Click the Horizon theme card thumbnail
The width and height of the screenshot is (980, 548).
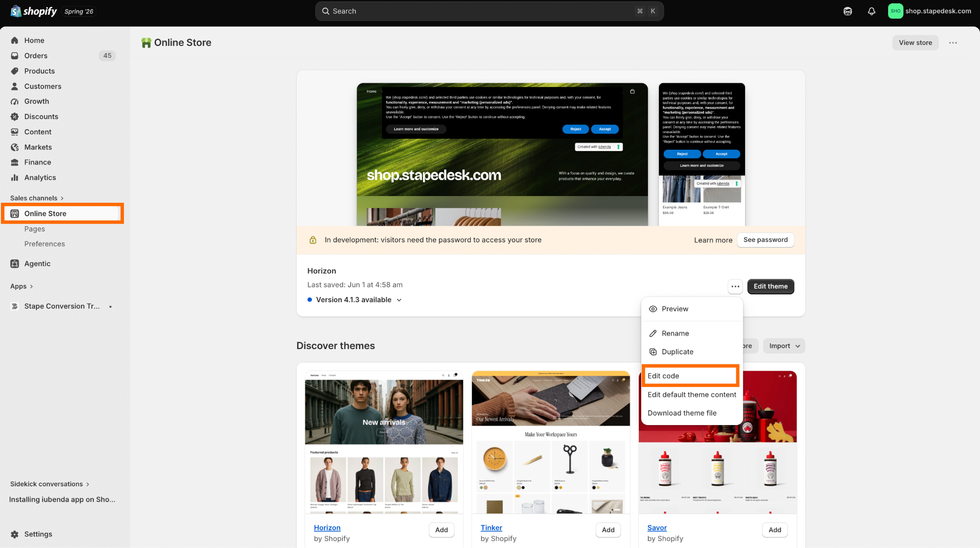coord(384,442)
